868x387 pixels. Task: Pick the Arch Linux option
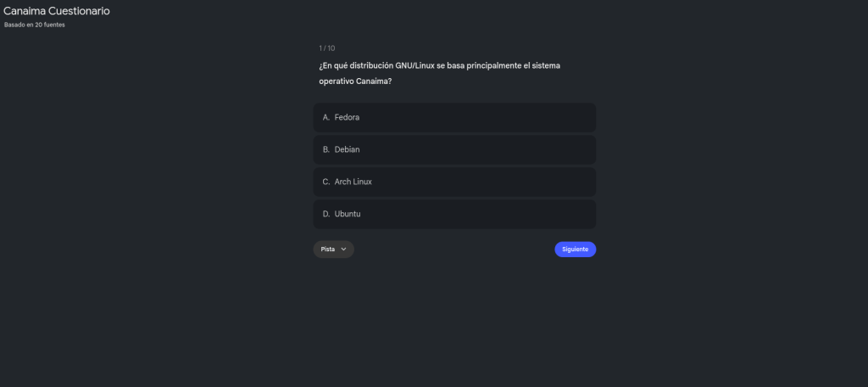point(454,182)
